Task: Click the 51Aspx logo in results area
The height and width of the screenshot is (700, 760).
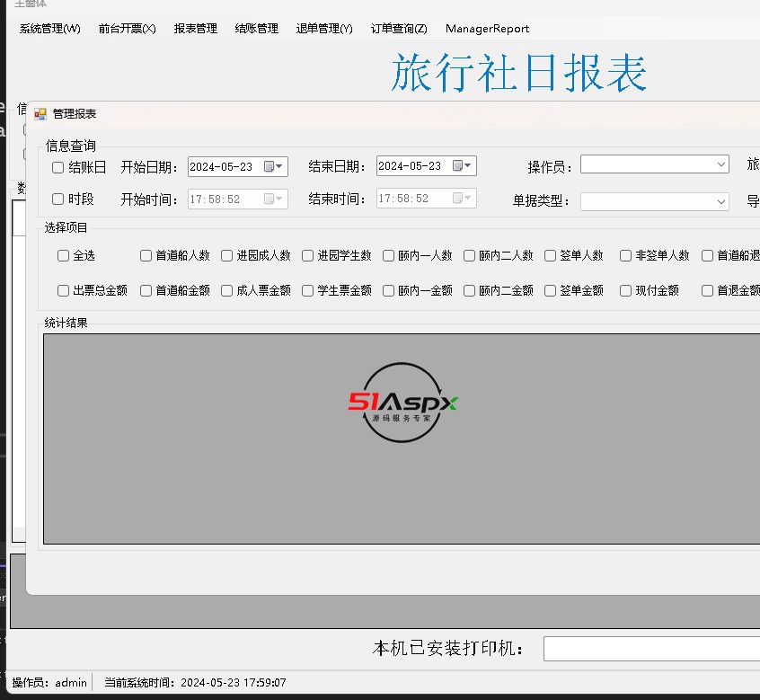Action: (x=403, y=403)
